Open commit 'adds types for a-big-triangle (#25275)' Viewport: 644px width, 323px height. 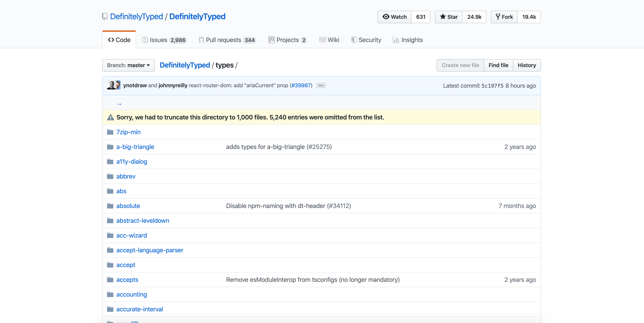click(x=279, y=147)
